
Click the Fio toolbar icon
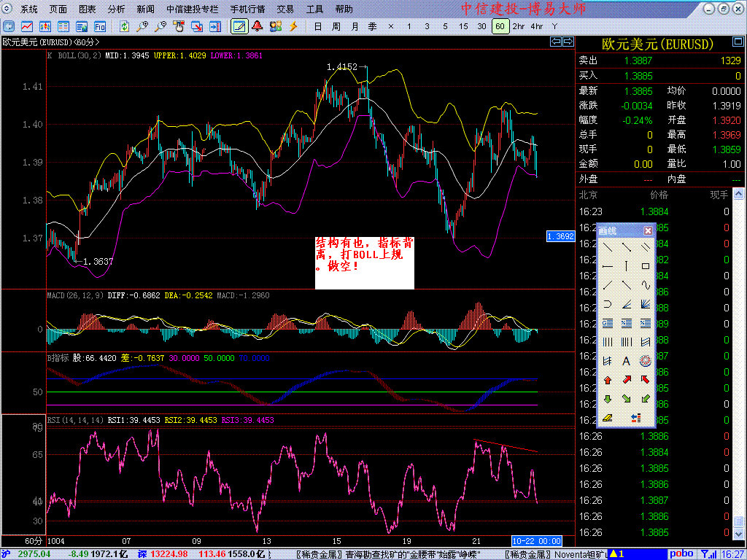pyautogui.click(x=99, y=27)
